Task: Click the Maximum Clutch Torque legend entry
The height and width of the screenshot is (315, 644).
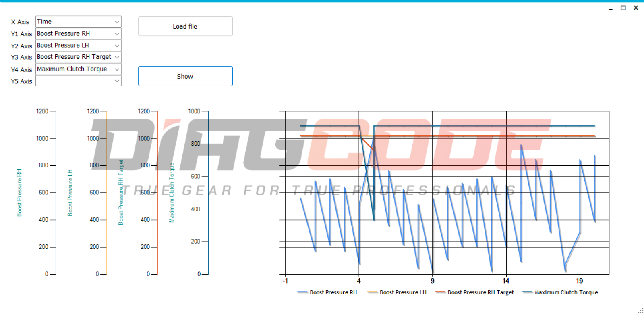Action: tap(560, 292)
